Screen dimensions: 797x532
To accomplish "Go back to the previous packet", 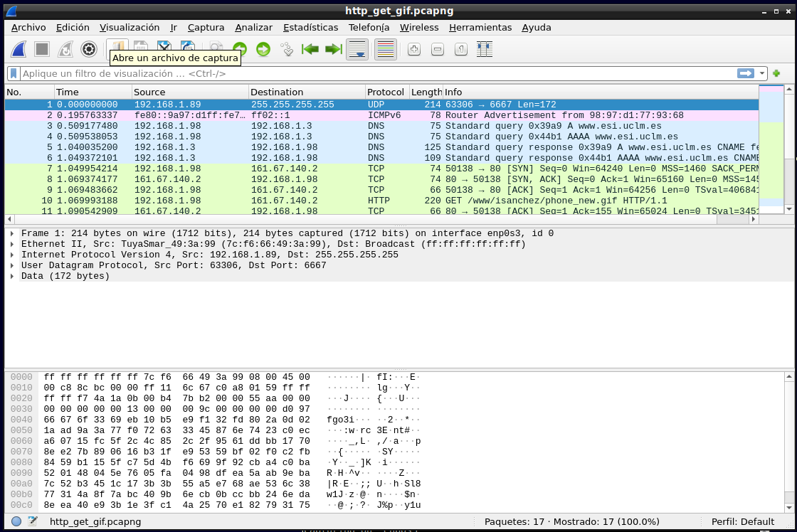I will pos(240,50).
